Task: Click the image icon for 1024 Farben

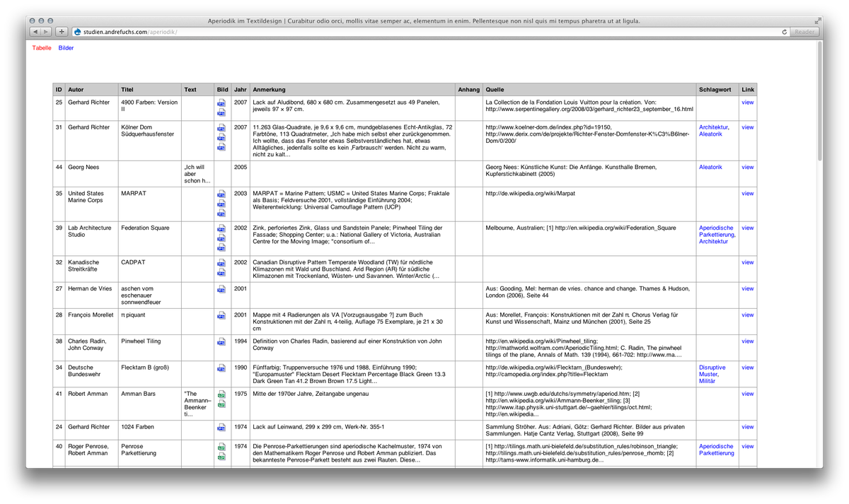Action: pyautogui.click(x=221, y=427)
